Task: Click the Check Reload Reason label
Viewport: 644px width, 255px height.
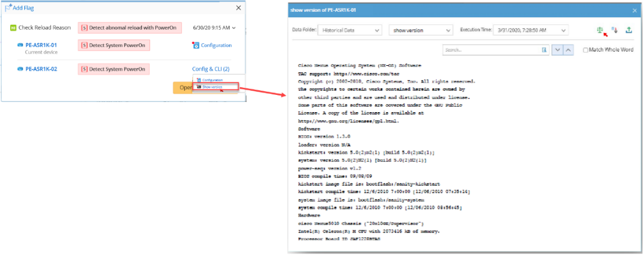Action: [x=45, y=28]
